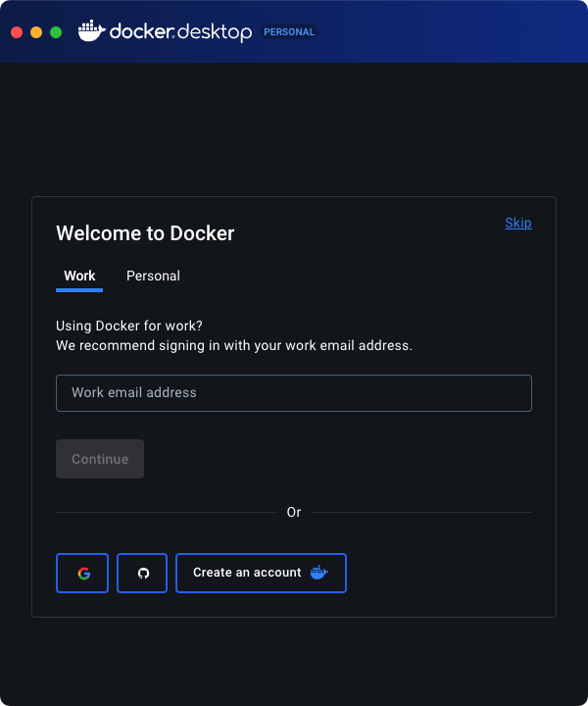The height and width of the screenshot is (706, 588).
Task: Select the Work tab
Action: click(79, 276)
